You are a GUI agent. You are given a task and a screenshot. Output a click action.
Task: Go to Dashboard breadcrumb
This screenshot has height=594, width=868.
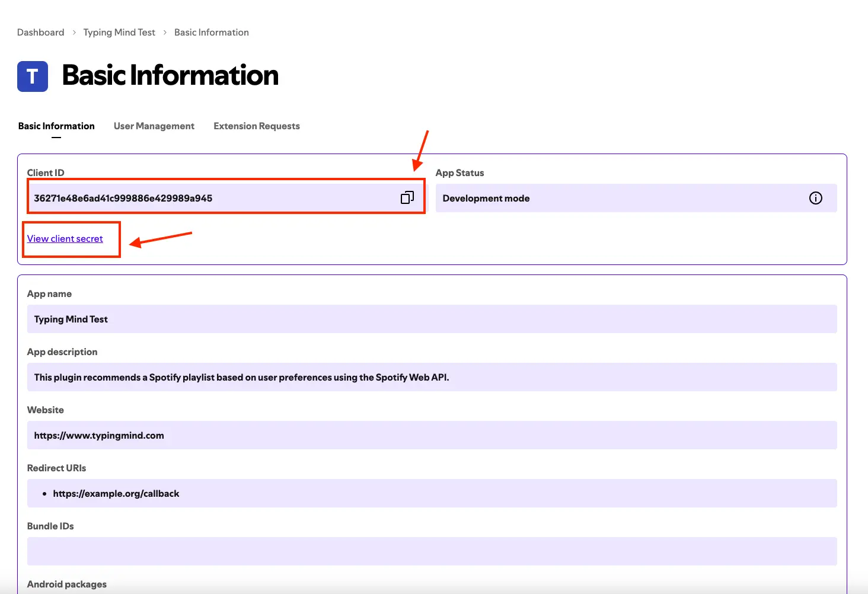pyautogui.click(x=41, y=33)
